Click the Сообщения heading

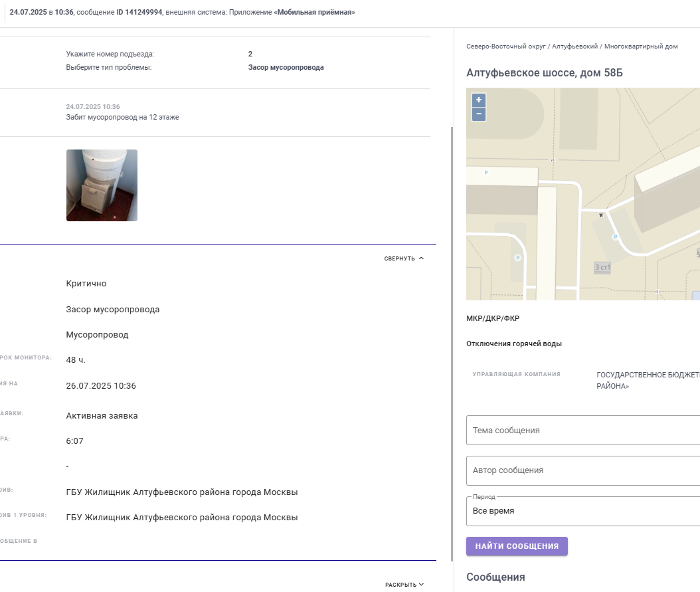pos(495,577)
